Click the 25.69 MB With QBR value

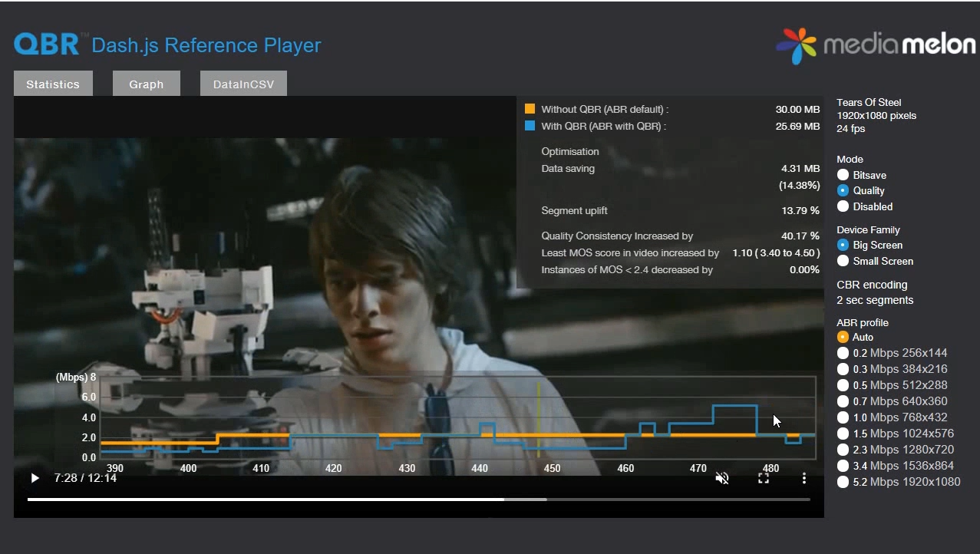pyautogui.click(x=797, y=126)
